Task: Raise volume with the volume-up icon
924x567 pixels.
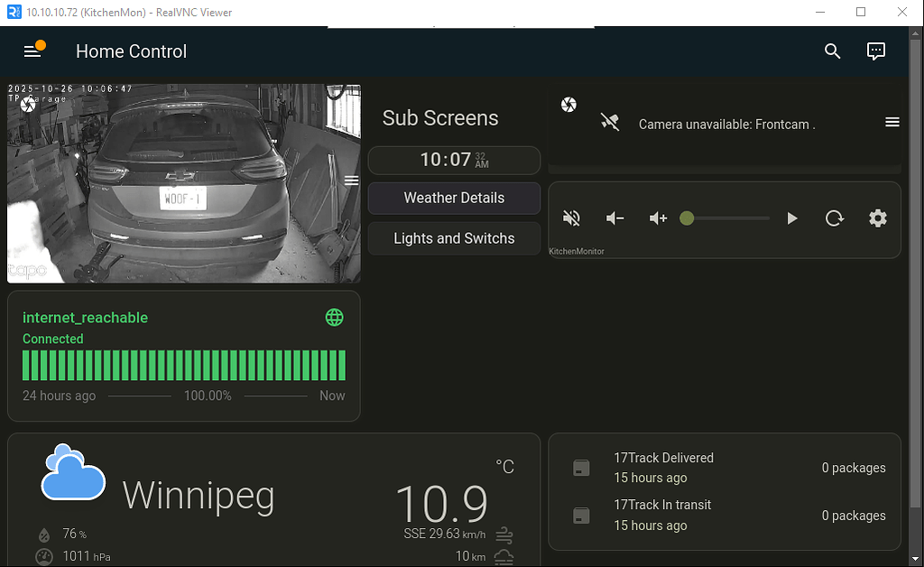Action: (x=658, y=218)
